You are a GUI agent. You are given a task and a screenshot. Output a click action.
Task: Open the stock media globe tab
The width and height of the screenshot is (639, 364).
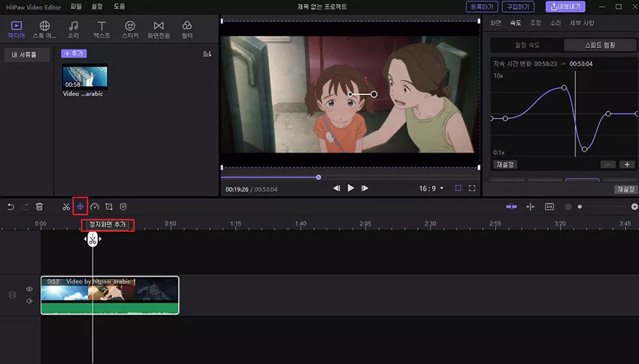(x=44, y=30)
